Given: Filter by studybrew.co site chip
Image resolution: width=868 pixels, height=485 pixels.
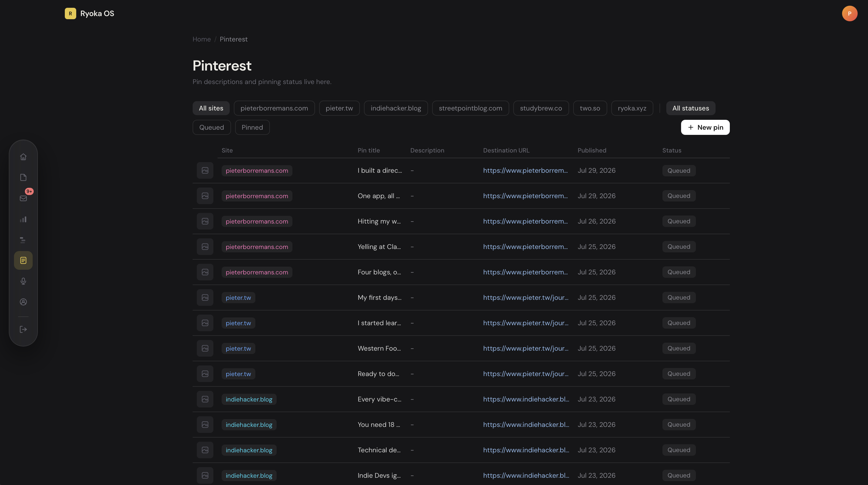Looking at the screenshot, I should 541,108.
